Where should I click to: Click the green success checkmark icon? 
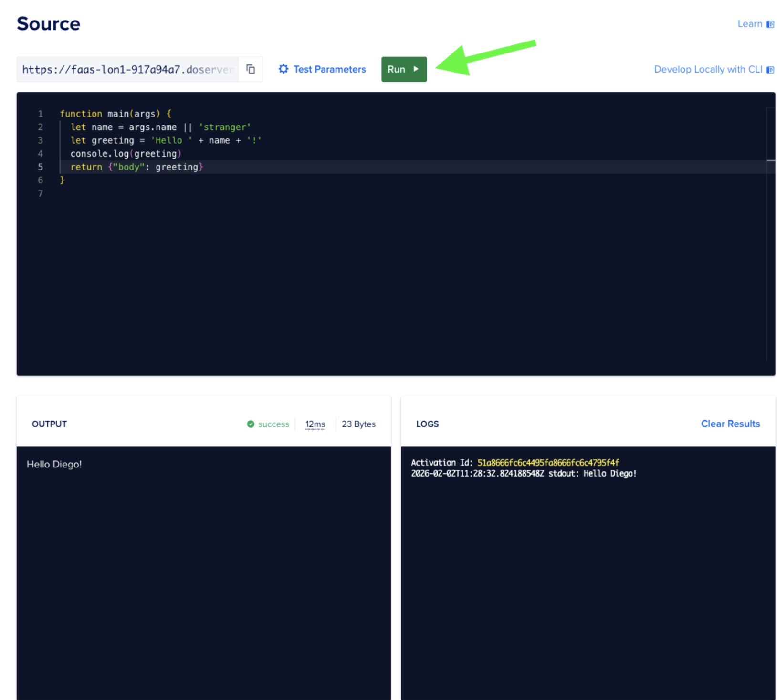point(251,424)
